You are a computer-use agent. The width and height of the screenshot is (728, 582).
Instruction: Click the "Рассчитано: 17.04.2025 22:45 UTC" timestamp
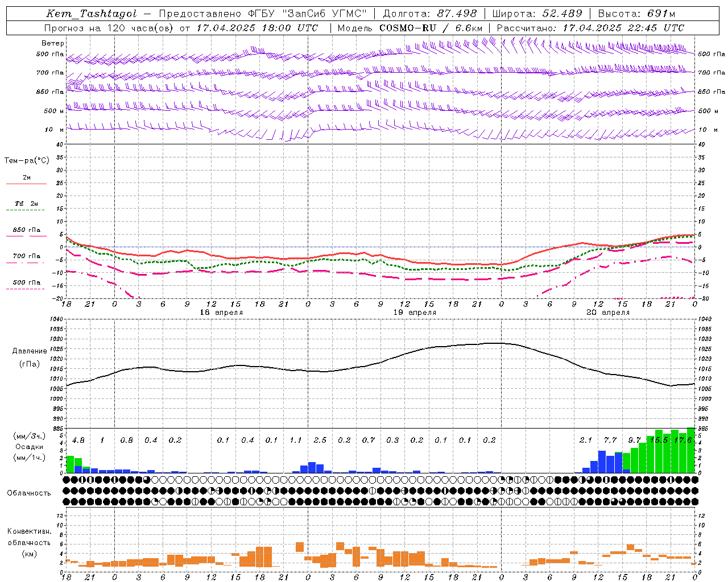click(x=591, y=28)
